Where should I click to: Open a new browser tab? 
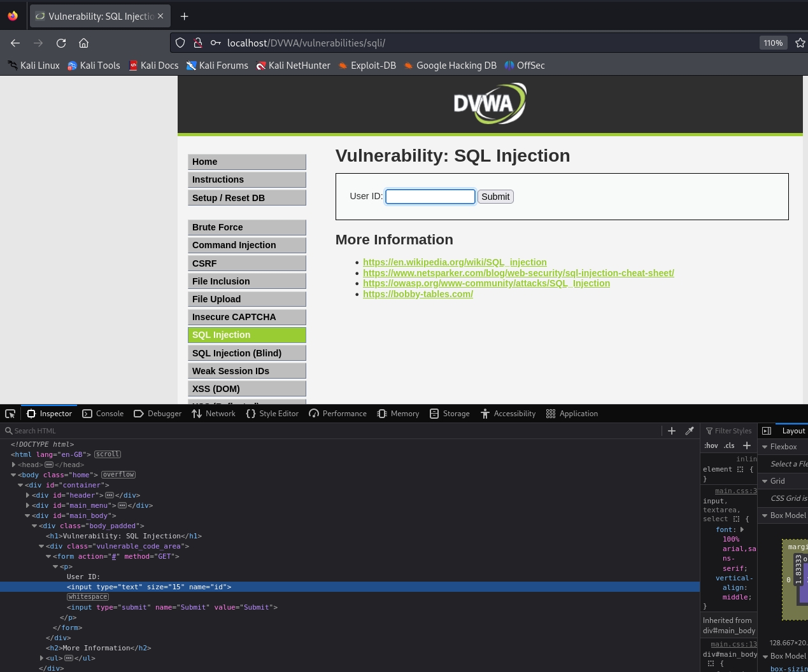coord(184,16)
